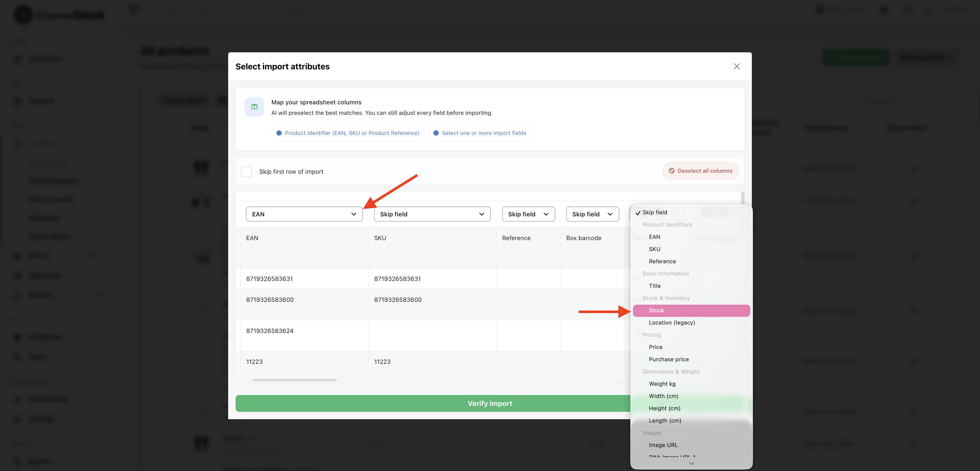
Task: Click the Map your spreadsheet columns heading
Action: point(316,102)
